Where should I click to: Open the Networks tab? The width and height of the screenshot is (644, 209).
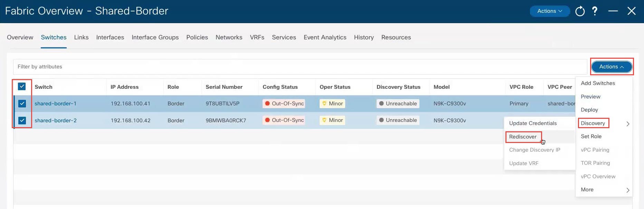(x=229, y=37)
